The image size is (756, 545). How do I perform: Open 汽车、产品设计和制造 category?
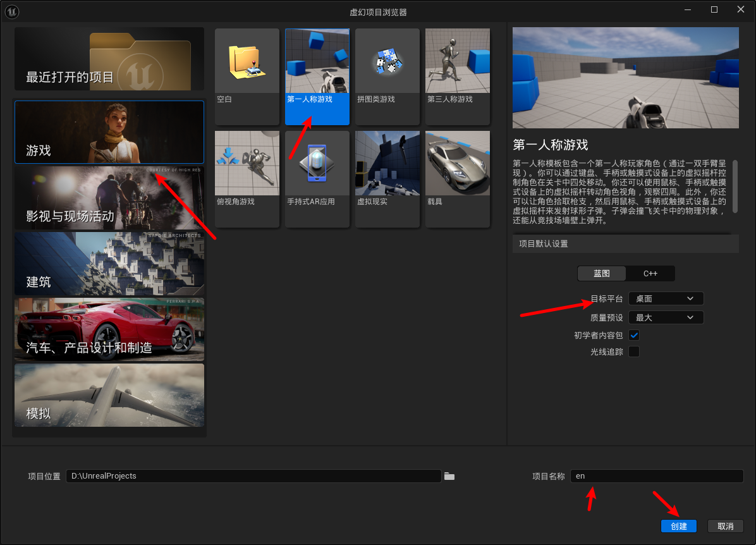[x=109, y=329]
